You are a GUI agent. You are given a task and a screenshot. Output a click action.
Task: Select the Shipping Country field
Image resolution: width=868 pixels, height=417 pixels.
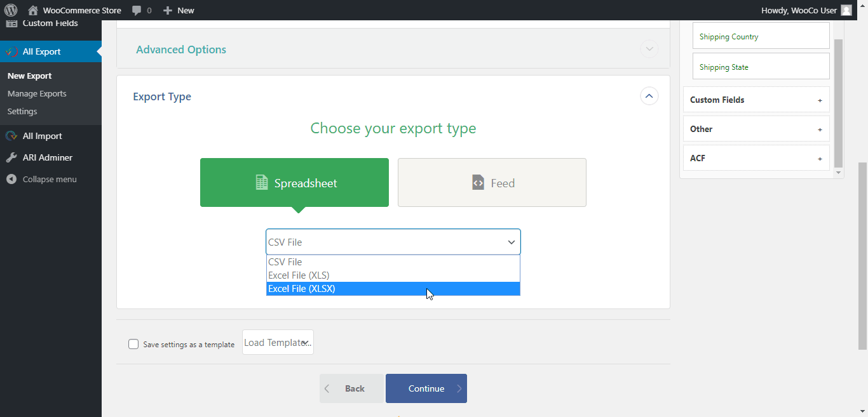(x=761, y=36)
